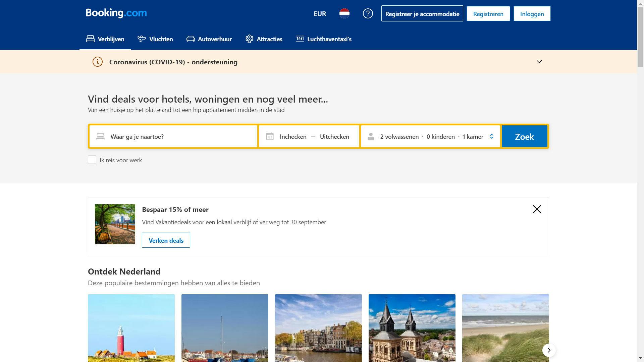Expand the Coronavirus support banner chevron
Screen dimensions: 644x362
[539, 62]
